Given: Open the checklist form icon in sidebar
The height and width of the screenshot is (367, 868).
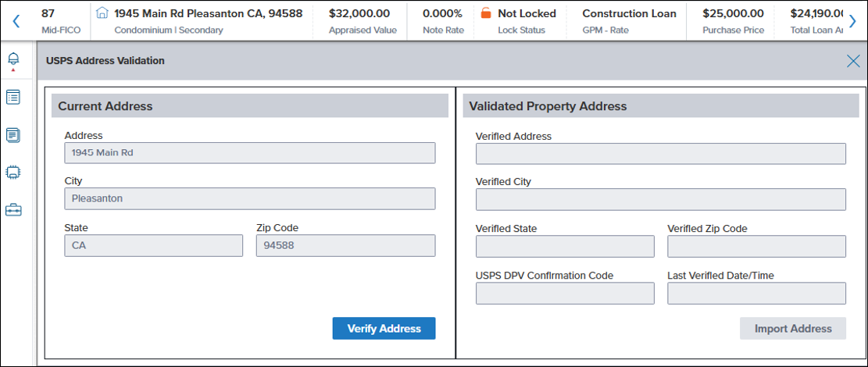Looking at the screenshot, I should click(x=13, y=97).
